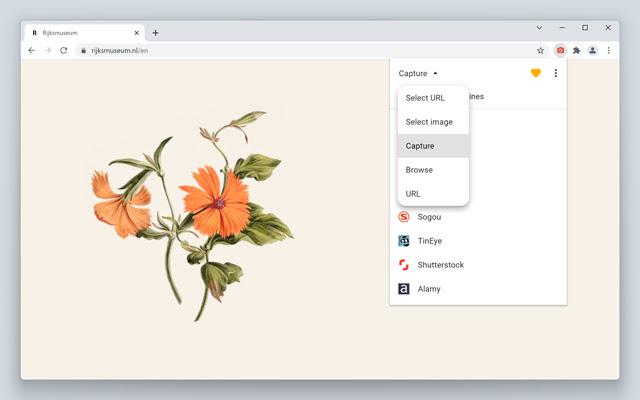640x400 pixels.
Task: Click the Sogou search engine icon
Action: pos(404,217)
